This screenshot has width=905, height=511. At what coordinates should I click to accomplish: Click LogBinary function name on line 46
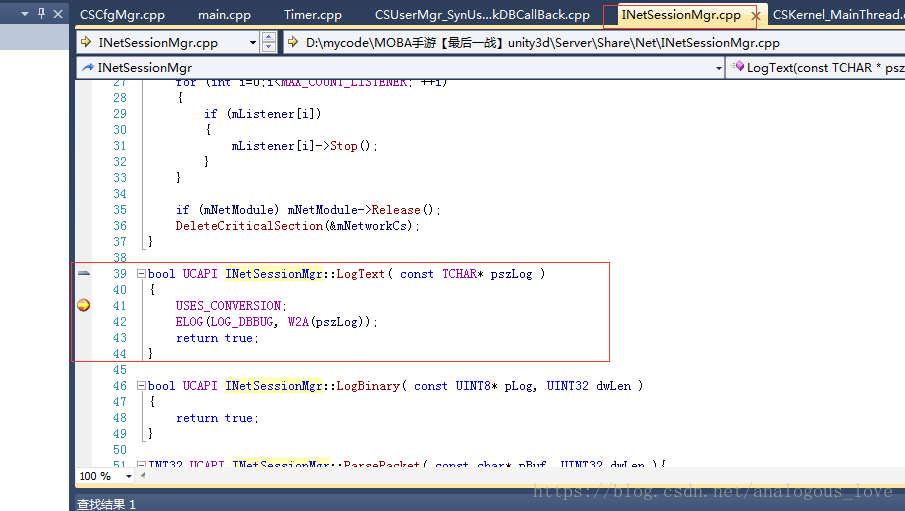click(368, 386)
